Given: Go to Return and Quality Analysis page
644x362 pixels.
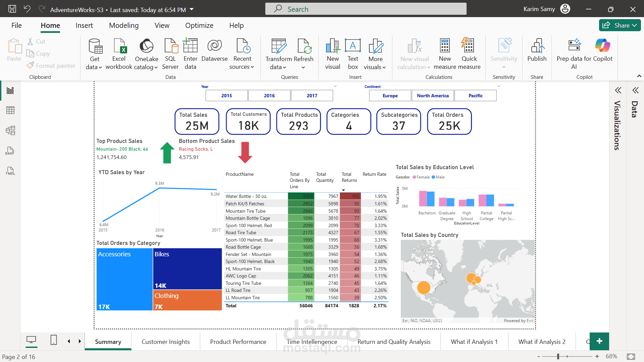Looking at the screenshot, I should [394, 342].
